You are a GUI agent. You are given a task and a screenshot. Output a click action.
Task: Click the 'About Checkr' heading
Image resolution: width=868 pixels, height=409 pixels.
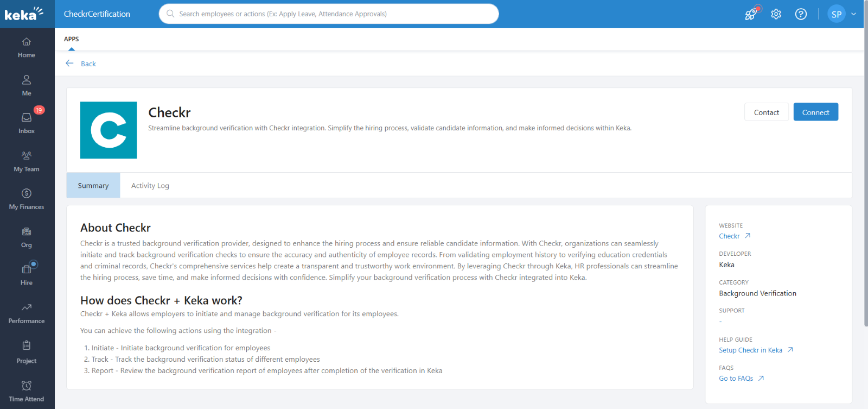point(116,228)
